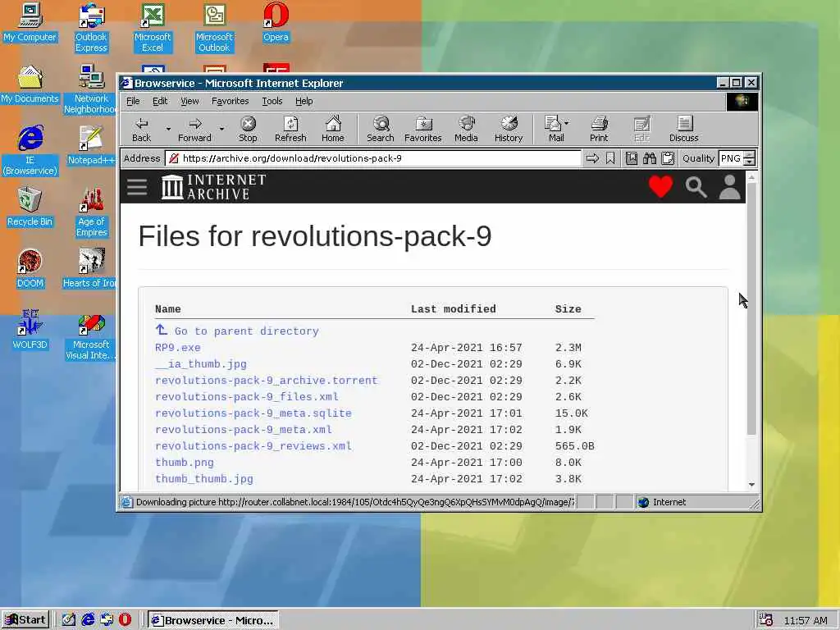This screenshot has height=630, width=840.
Task: Open revolutions-pack-9_files.xml link
Action: pyautogui.click(x=246, y=397)
